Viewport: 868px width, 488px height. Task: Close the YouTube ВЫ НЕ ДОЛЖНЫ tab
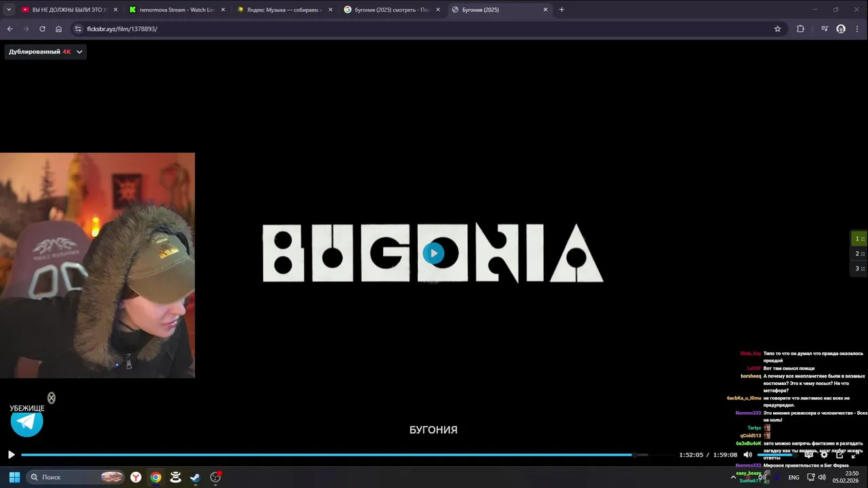[x=115, y=9]
